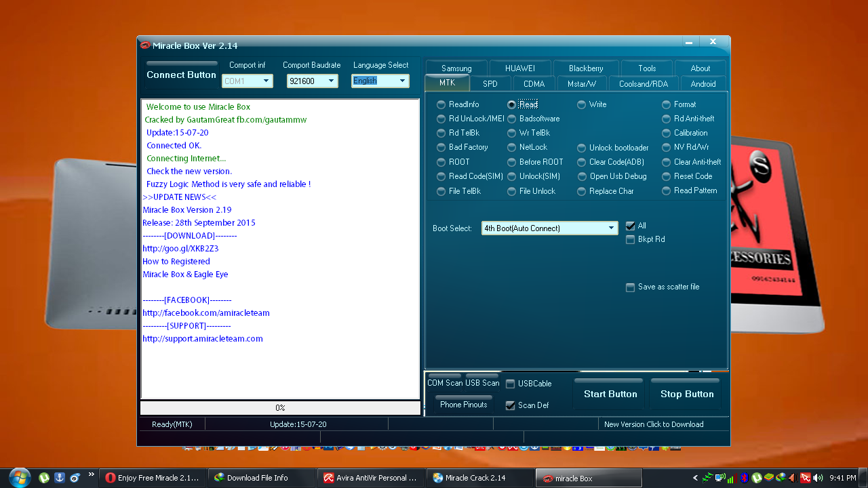
Task: Click the blue anchor quick launch icon
Action: [x=59, y=477]
